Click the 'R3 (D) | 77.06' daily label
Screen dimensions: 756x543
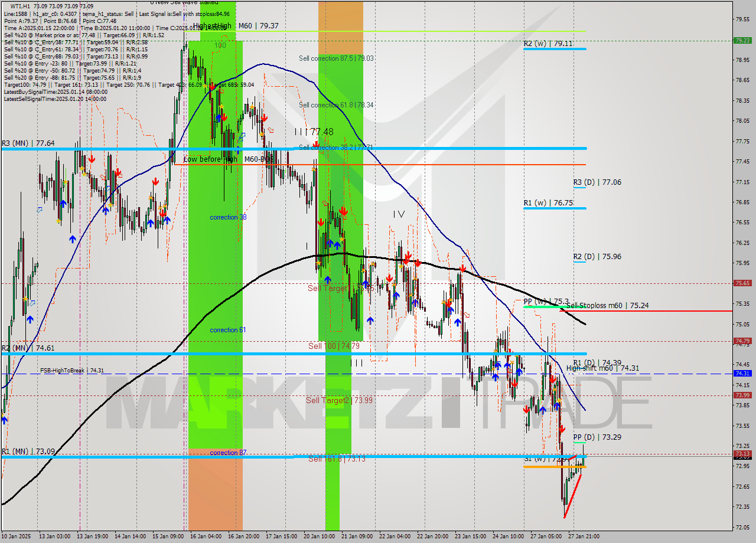coord(597,182)
